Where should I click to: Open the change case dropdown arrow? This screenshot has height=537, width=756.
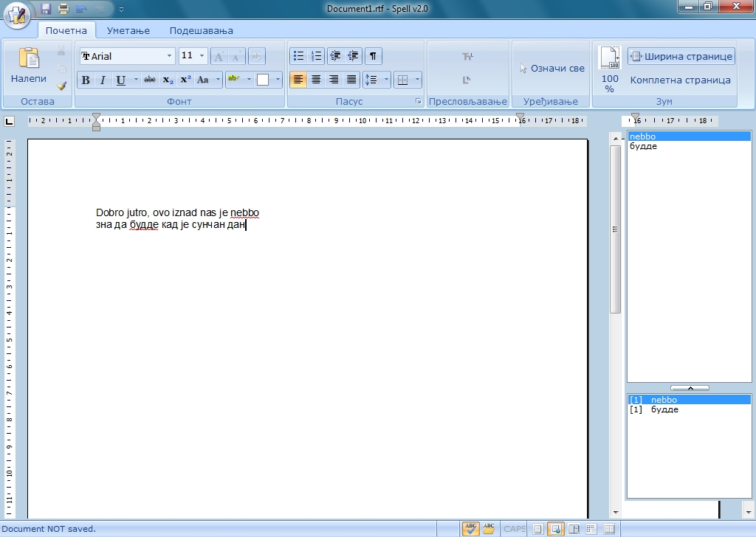tap(218, 80)
